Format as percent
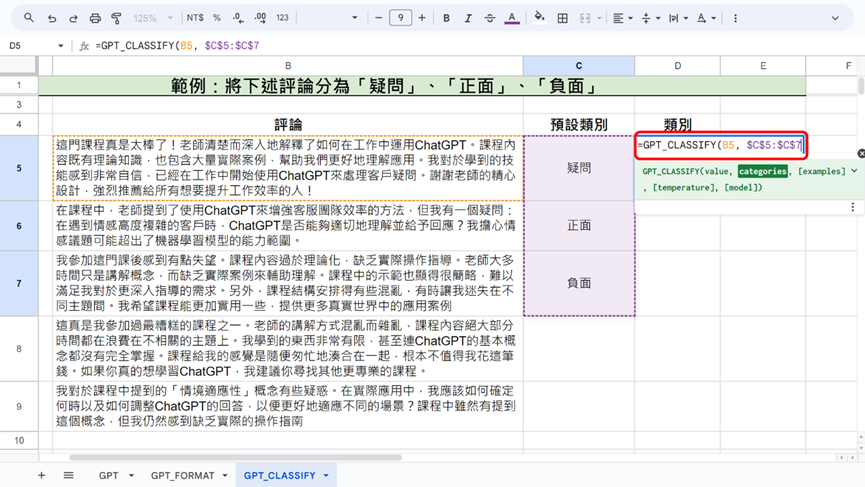Screen dimensions: 865x487 [x=217, y=18]
